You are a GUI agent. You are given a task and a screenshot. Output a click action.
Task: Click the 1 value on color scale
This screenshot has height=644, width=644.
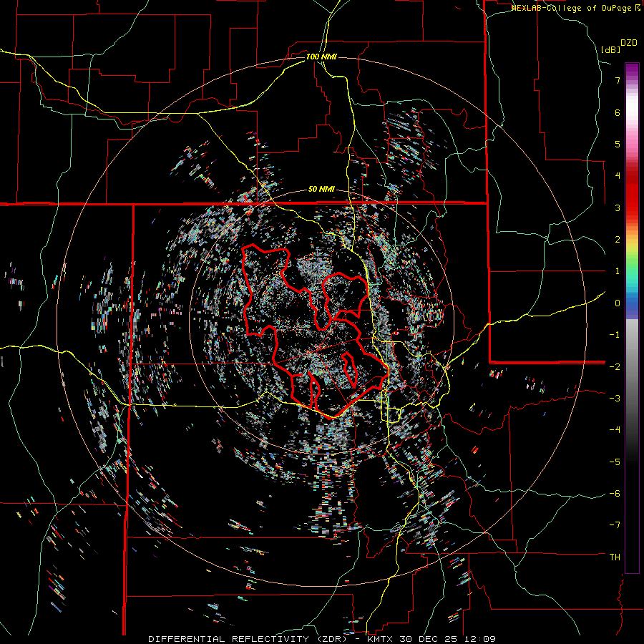618,271
